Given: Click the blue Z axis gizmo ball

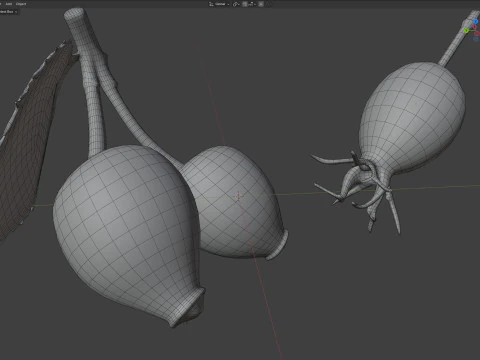Looking at the screenshot, I should click(476, 21).
